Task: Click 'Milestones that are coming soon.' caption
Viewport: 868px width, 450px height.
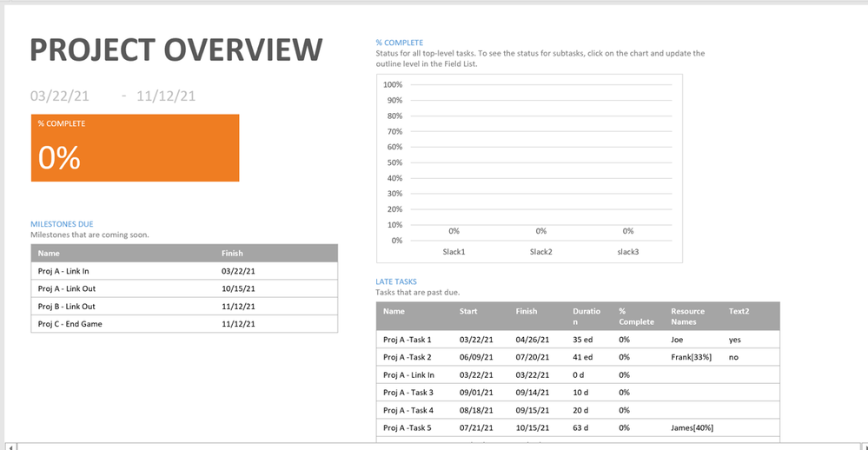Action: click(x=89, y=235)
